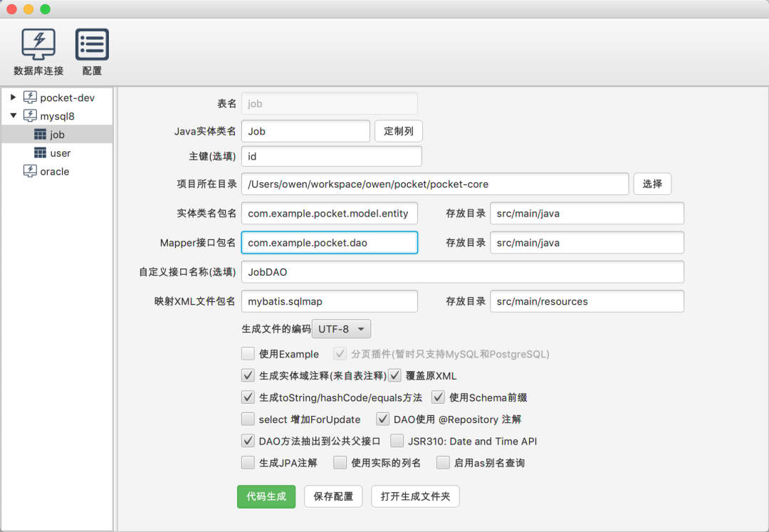Collapse the mysql8 connection node
This screenshot has height=532, width=769.
[x=13, y=115]
